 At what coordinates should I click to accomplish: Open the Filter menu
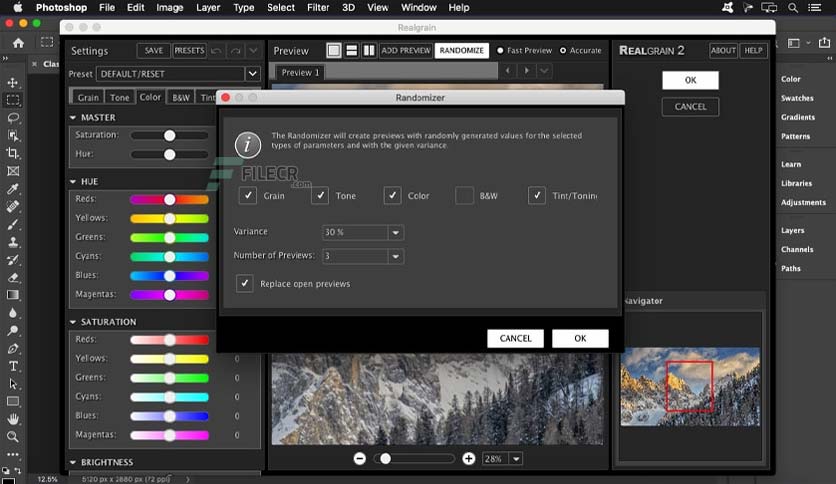(x=318, y=7)
